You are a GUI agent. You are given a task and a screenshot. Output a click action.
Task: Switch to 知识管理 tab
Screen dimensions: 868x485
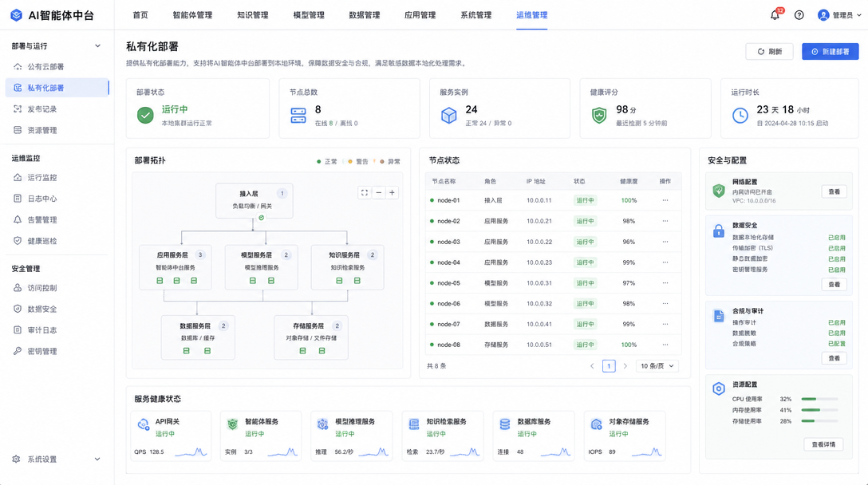tap(252, 15)
